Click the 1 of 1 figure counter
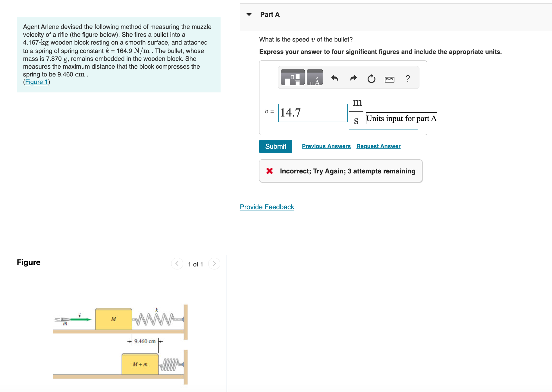This screenshot has width=552, height=392. coord(195,264)
